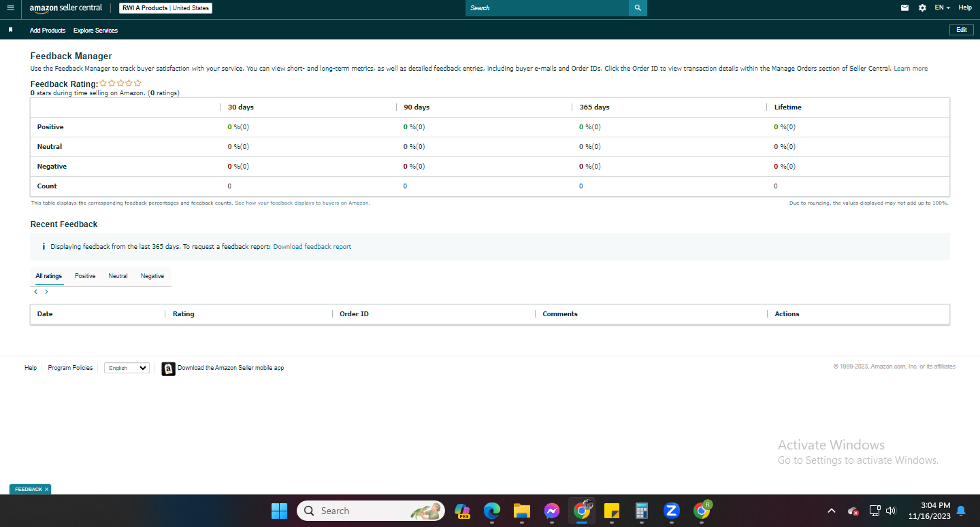Click the 30 days column header
The height and width of the screenshot is (527, 980).
[x=241, y=107]
